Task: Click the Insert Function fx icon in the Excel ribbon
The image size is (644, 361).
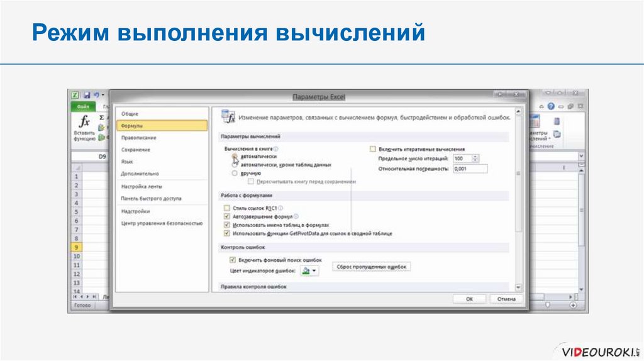Action: 84,121
